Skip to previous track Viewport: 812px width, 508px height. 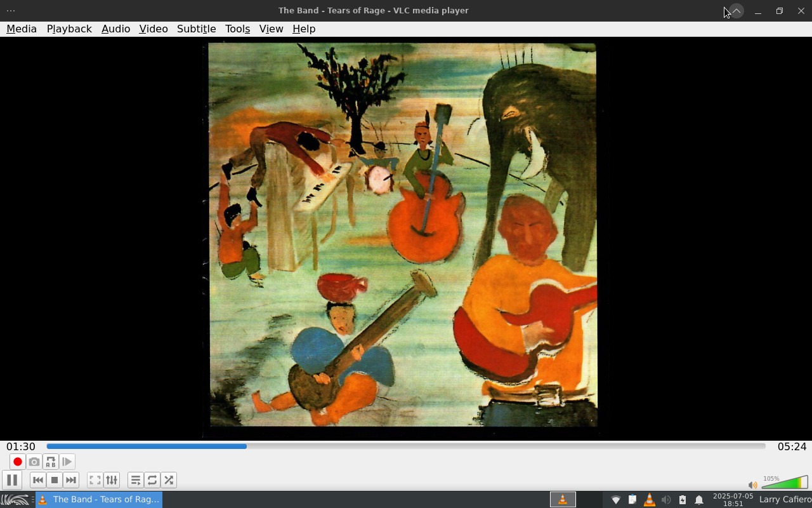click(38, 480)
